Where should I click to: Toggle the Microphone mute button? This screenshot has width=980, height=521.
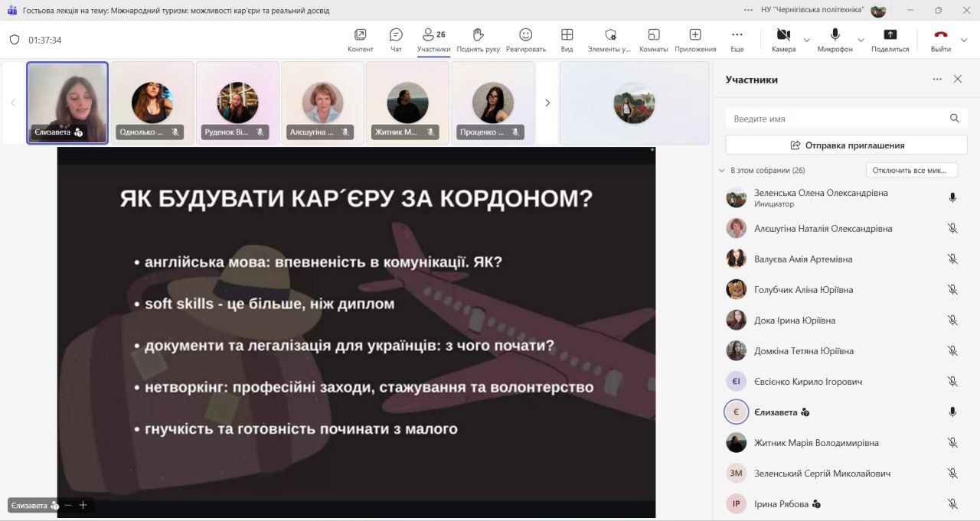tap(835, 35)
